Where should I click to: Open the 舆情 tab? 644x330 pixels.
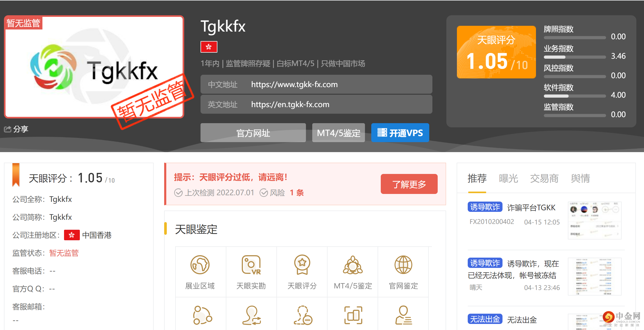pos(580,179)
